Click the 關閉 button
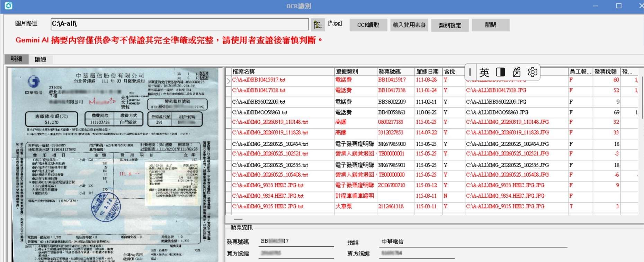The height and width of the screenshot is (262, 644). pyautogui.click(x=491, y=25)
